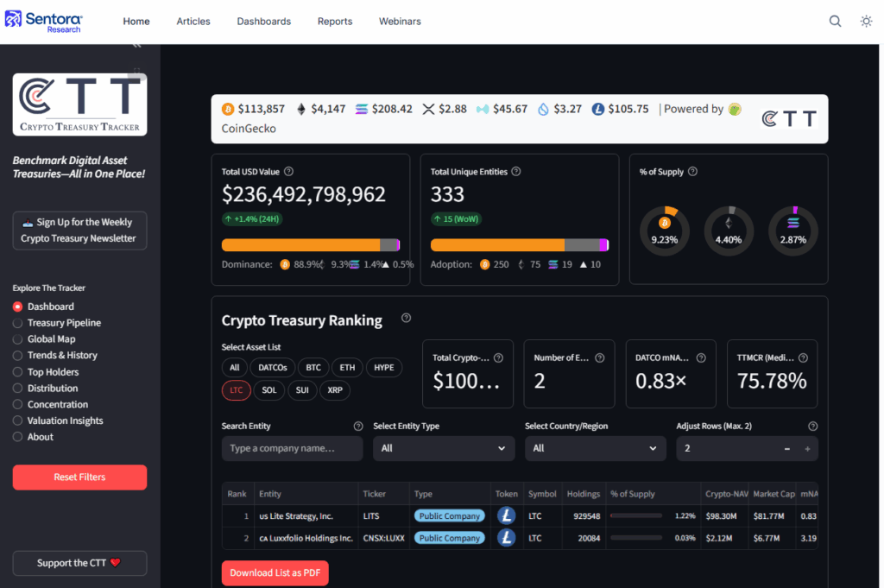Image resolution: width=884 pixels, height=588 pixels.
Task: Click Litecoin token icon for Lite Strategy row
Action: (x=507, y=515)
